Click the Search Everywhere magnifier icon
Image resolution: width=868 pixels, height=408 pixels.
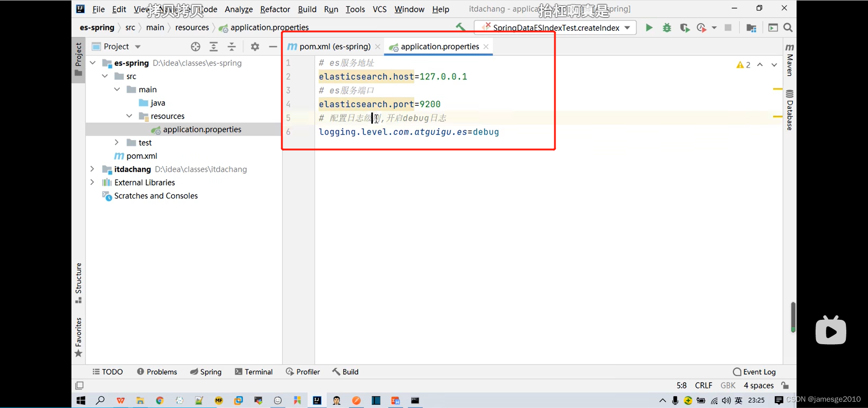tap(788, 28)
